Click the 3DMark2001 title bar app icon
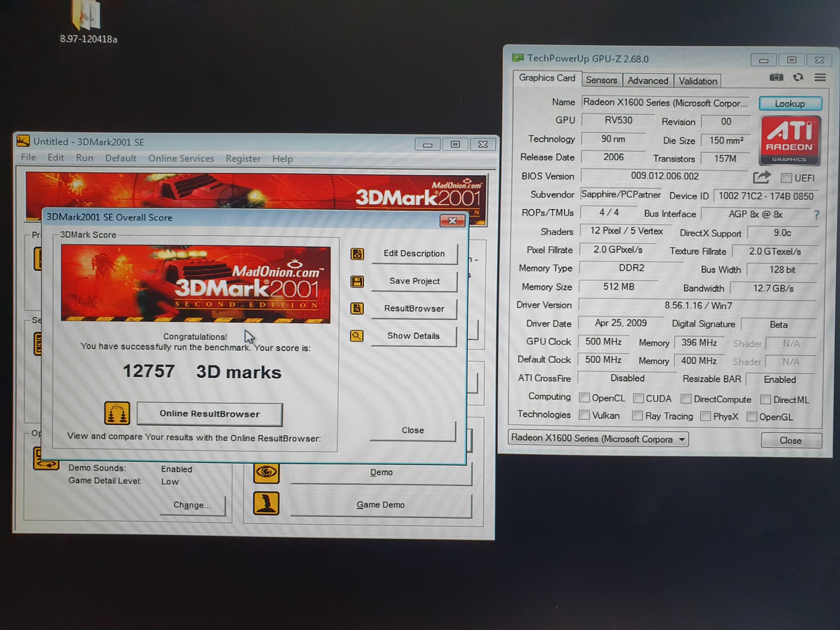The image size is (840, 630). [23, 141]
